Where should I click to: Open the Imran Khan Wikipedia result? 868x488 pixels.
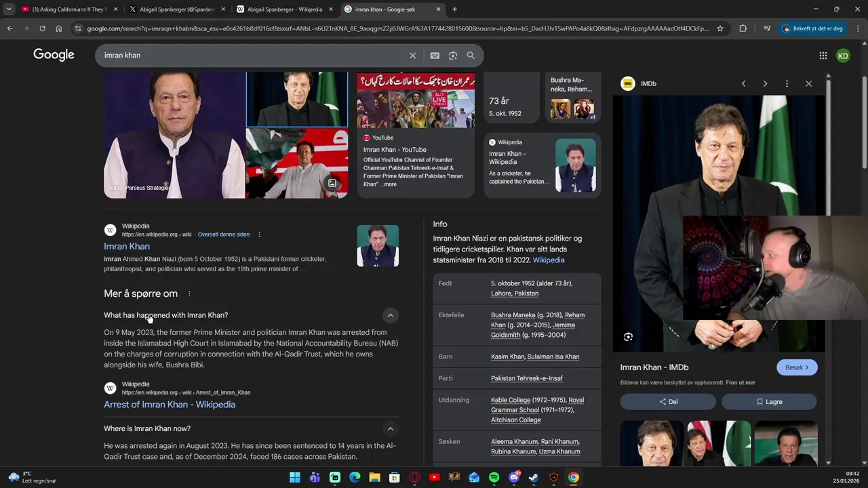127,247
